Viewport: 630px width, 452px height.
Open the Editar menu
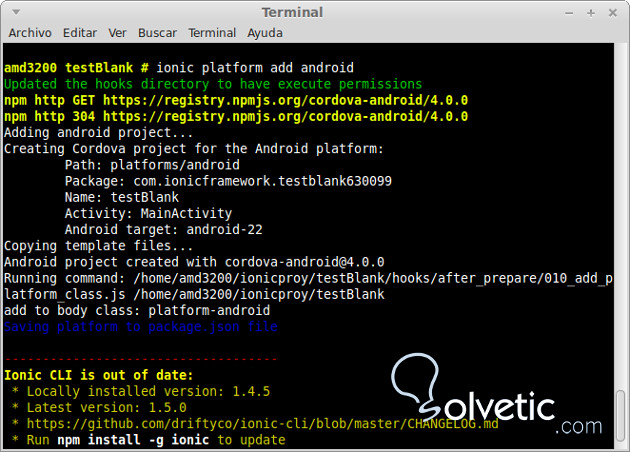coord(80,33)
